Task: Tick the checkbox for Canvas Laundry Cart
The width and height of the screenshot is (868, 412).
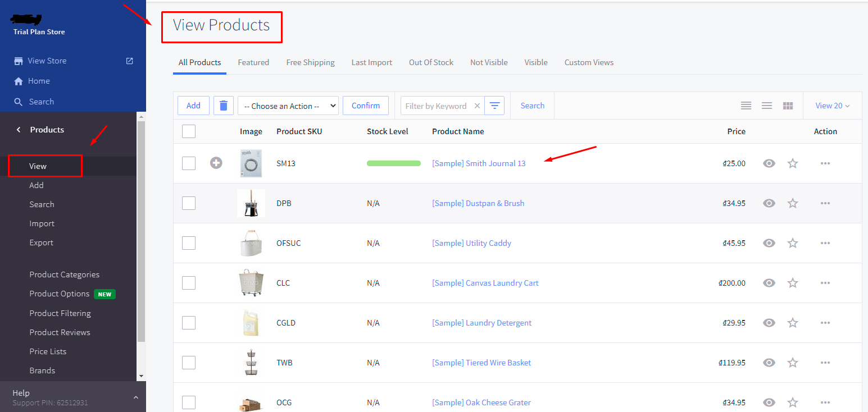Action: click(x=189, y=283)
